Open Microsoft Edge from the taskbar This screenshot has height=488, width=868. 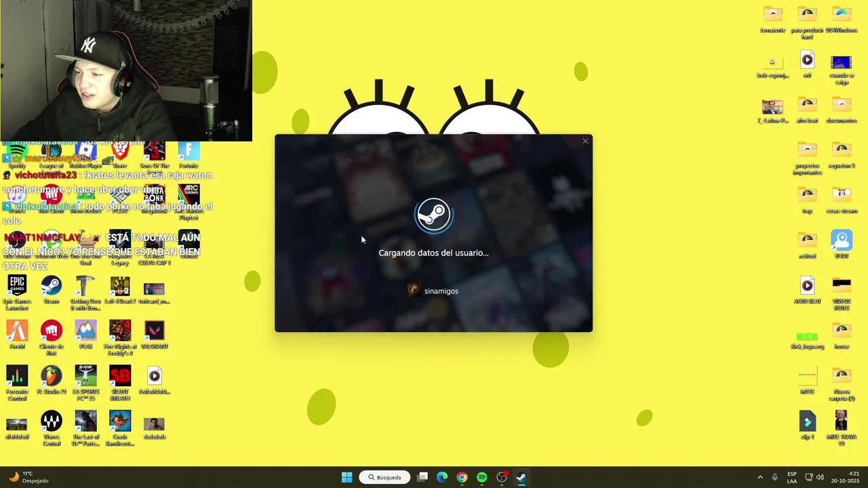[x=442, y=477]
